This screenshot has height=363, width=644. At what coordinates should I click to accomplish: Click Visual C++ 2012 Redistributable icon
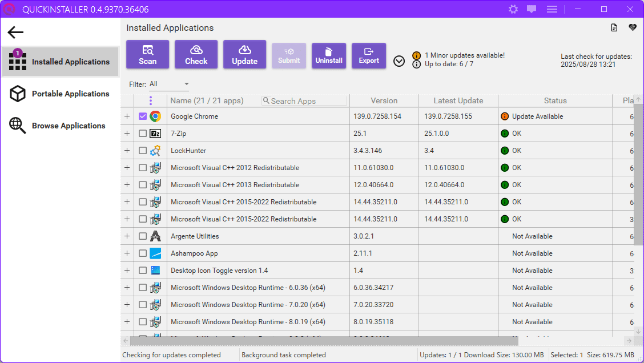[x=155, y=168]
